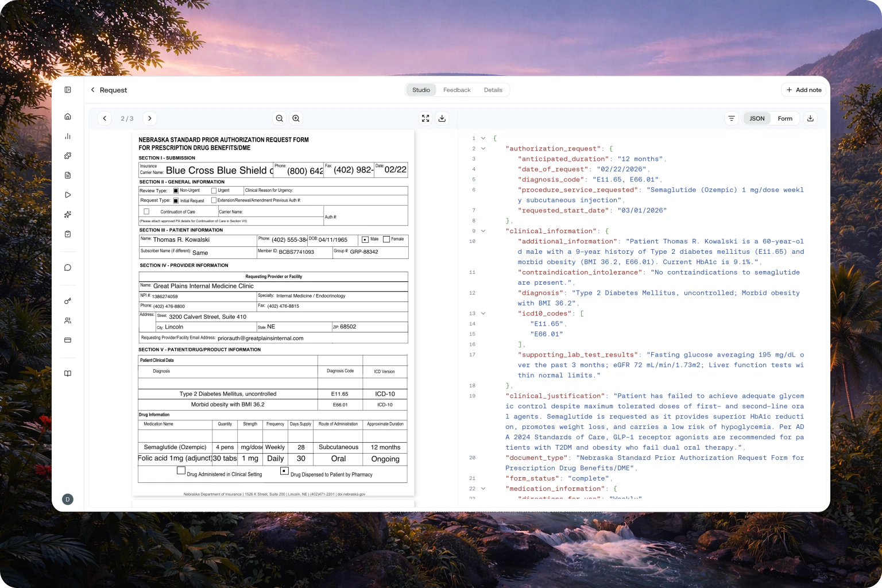The height and width of the screenshot is (588, 882).
Task: Open the Details tab
Action: (493, 90)
